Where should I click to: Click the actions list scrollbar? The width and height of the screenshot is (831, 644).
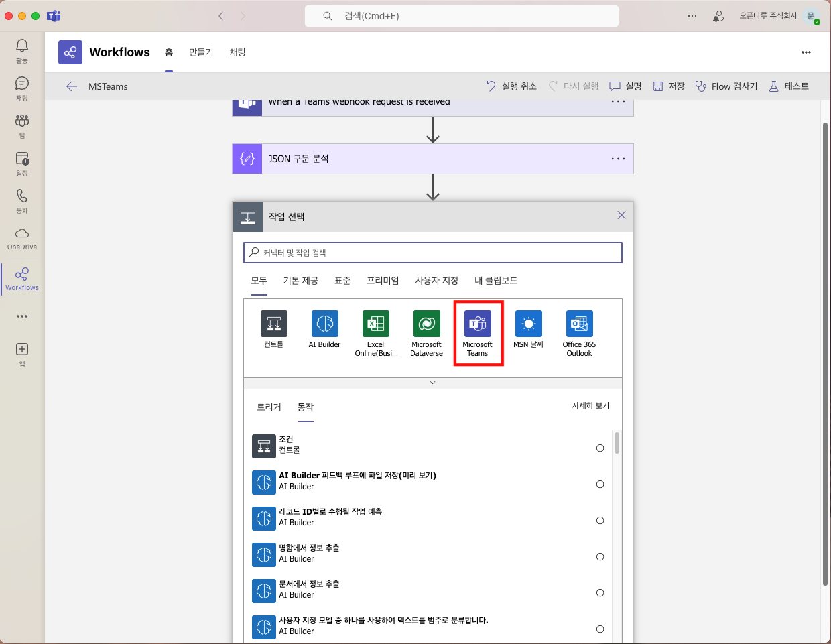[x=617, y=443]
